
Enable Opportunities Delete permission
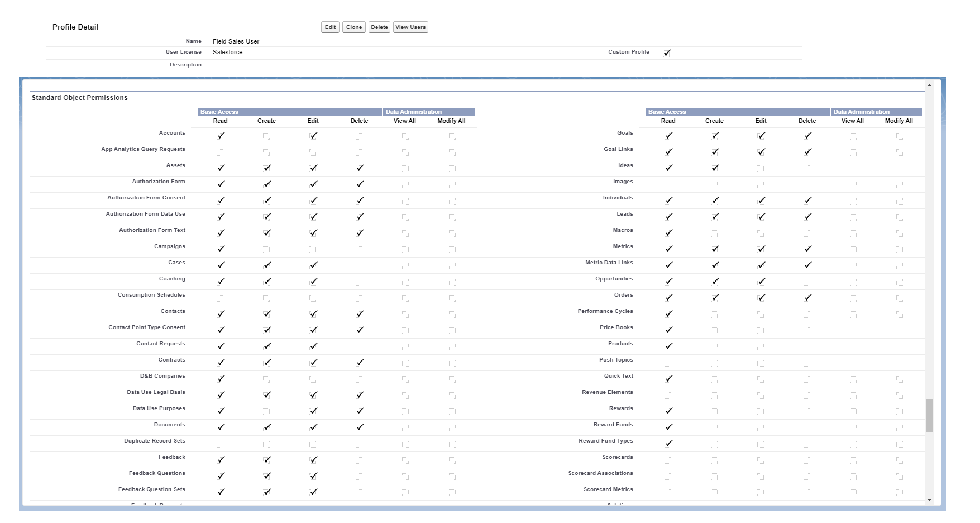[x=807, y=282]
